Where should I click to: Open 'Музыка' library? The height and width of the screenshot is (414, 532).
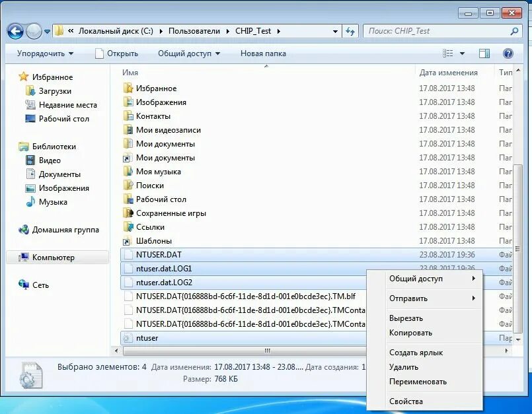click(46, 202)
